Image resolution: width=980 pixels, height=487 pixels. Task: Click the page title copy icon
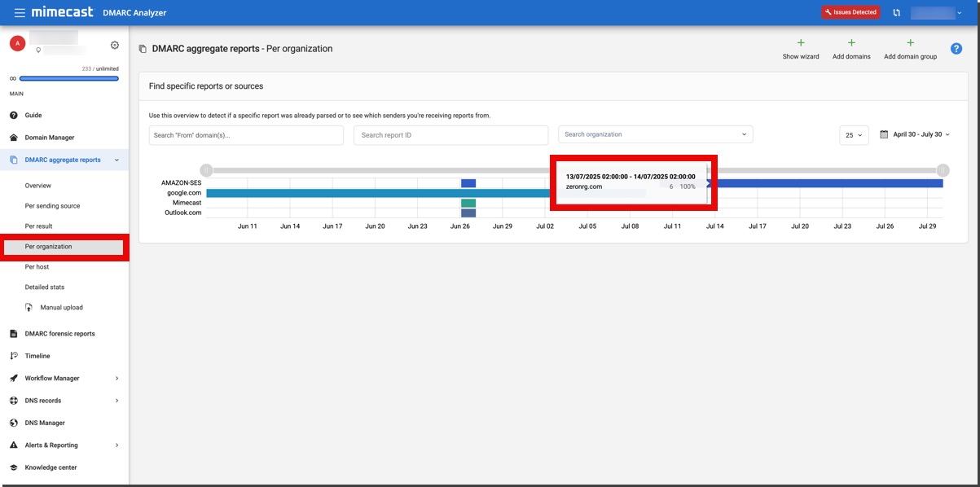pyautogui.click(x=143, y=49)
